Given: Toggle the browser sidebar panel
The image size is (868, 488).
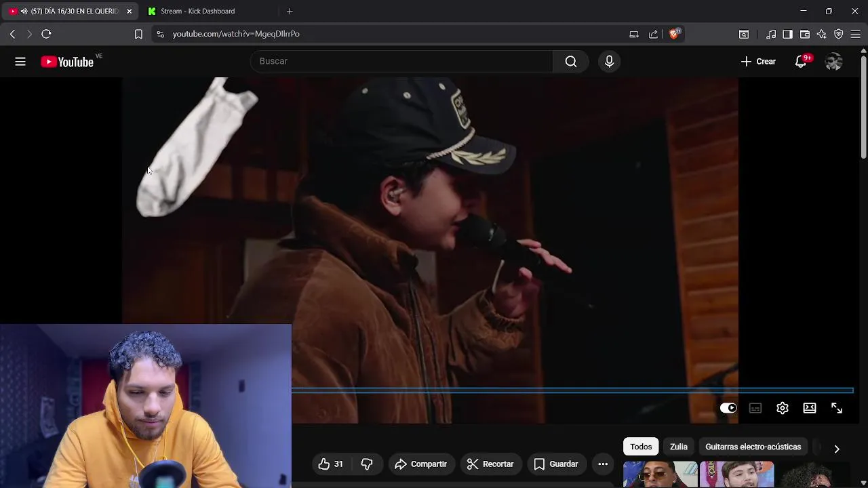Looking at the screenshot, I should [x=787, y=34].
